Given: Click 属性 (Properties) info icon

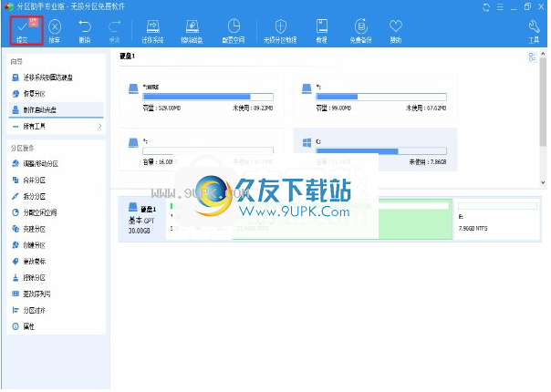Looking at the screenshot, I should coord(16,326).
